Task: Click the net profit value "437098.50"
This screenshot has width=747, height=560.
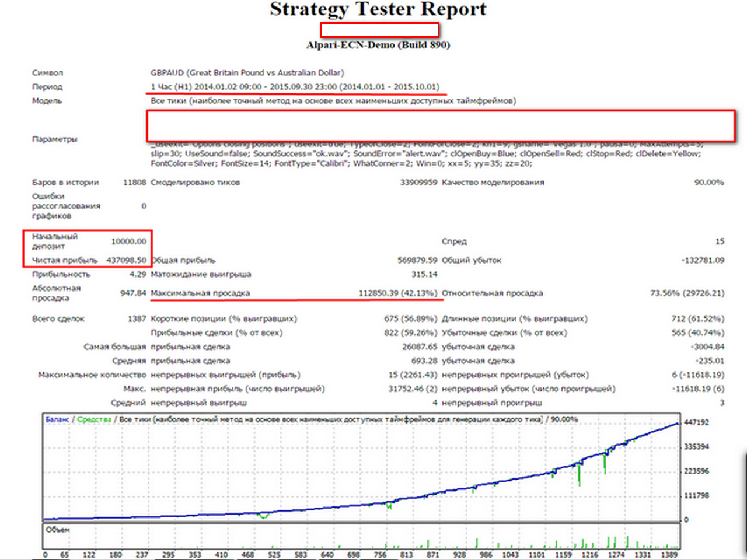Action: [126, 260]
